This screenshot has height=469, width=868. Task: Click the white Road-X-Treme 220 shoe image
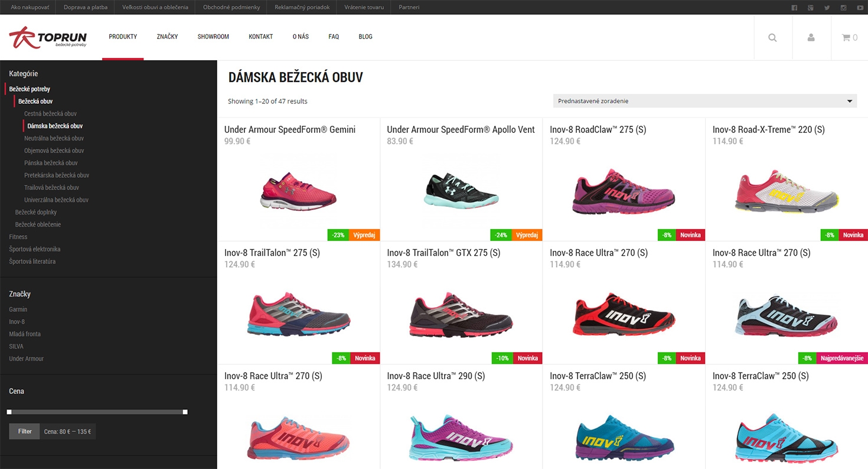[787, 191]
